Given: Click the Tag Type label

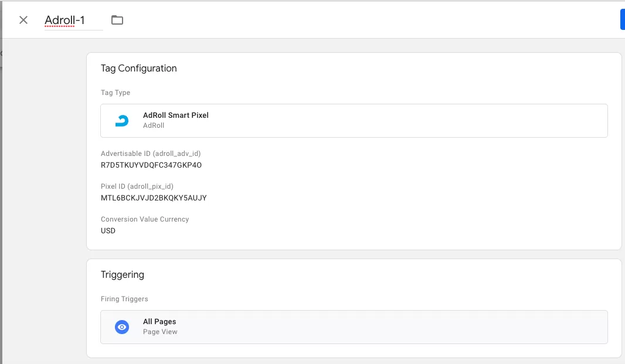Looking at the screenshot, I should pyautogui.click(x=116, y=93).
